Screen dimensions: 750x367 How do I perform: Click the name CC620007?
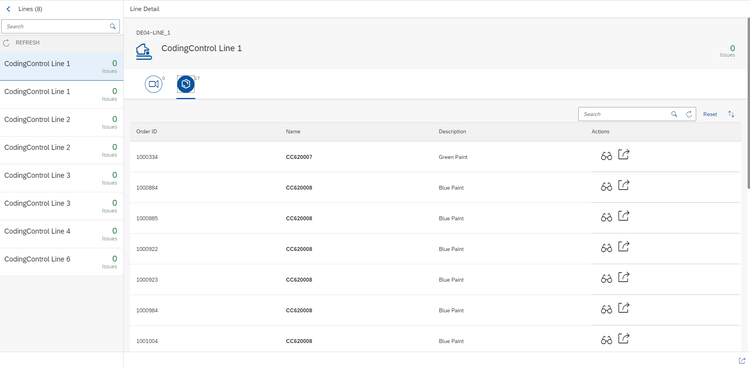299,157
